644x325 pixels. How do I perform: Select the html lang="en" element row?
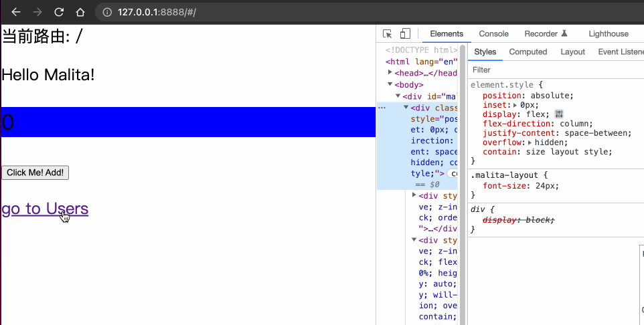pos(421,62)
